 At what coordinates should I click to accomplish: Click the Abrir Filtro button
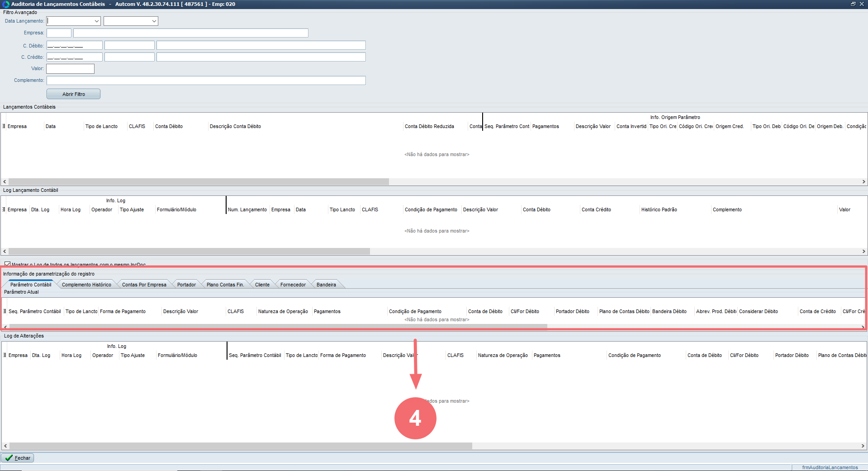73,94
